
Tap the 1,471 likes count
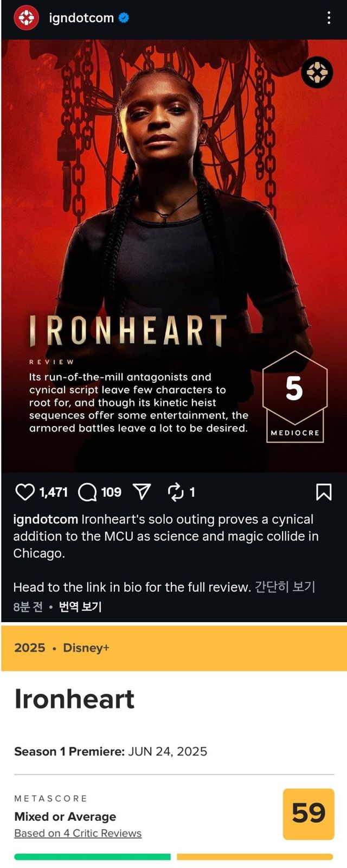(x=54, y=492)
